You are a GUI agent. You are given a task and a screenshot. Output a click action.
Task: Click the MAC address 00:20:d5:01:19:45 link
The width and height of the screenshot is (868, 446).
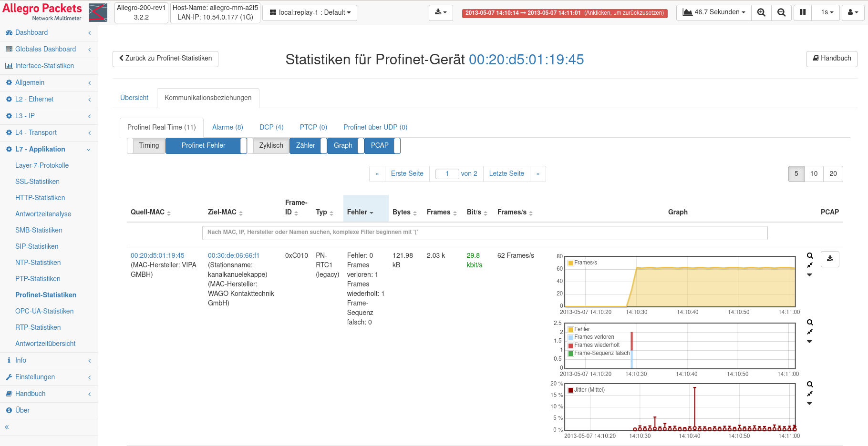[x=157, y=255]
